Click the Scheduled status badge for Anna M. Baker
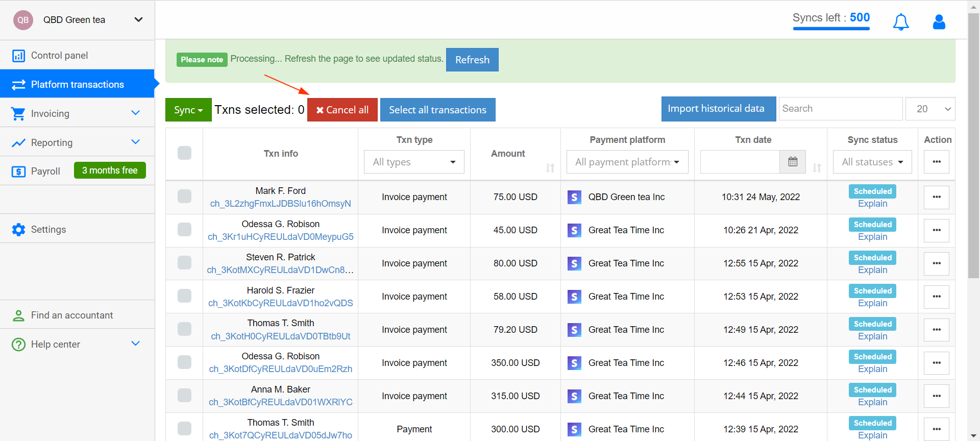This screenshot has width=980, height=441. [872, 390]
